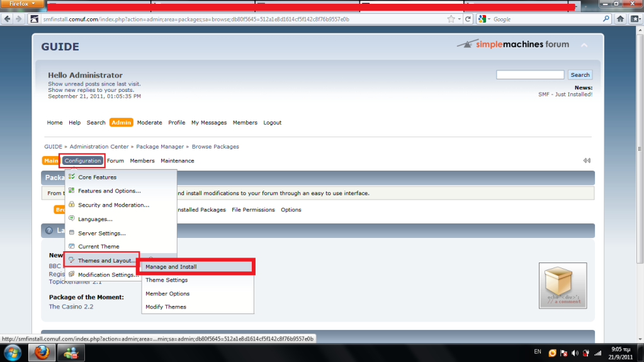Image resolution: width=644 pixels, height=362 pixels.
Task: Open the search engine selector dropdown
Action: (483, 20)
